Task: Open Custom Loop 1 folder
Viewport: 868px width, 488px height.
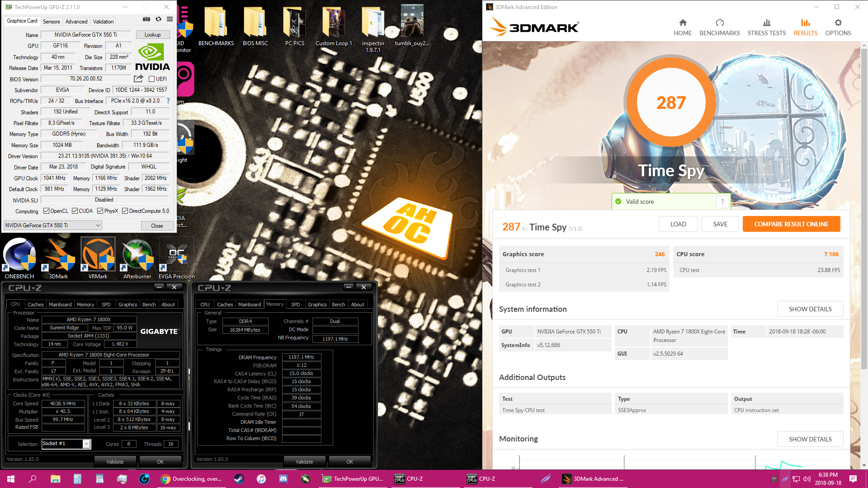Action: (x=334, y=26)
